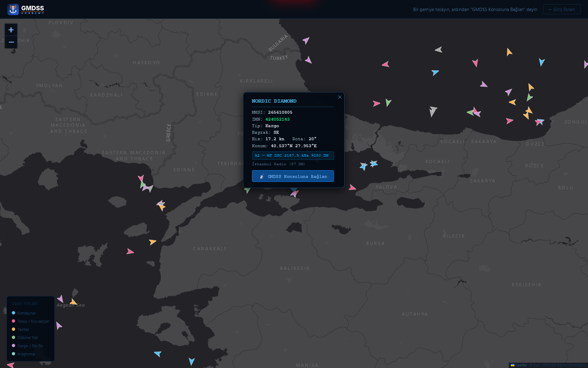Click the A2 MF DSC 2187.5 kHz badge
The image size is (588, 368).
293,155
